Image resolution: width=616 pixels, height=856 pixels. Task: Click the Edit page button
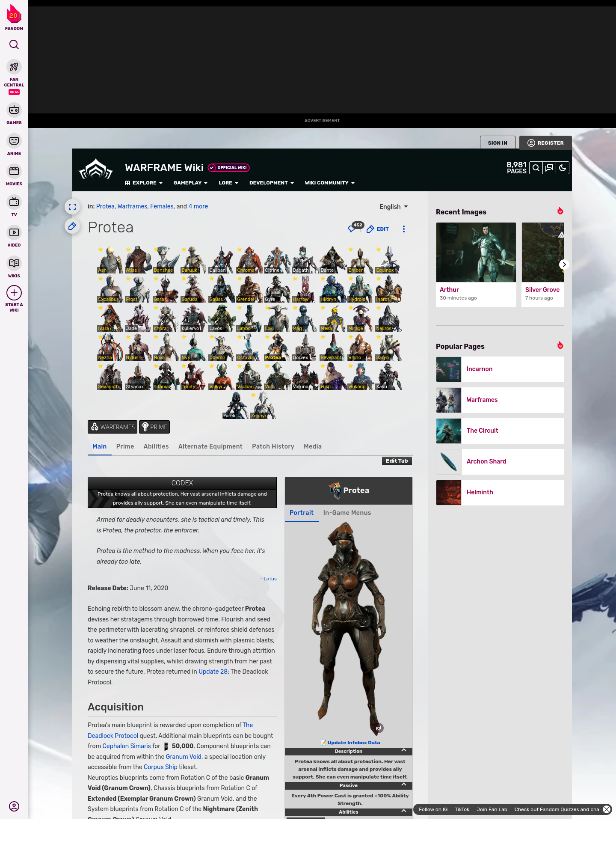(x=378, y=229)
